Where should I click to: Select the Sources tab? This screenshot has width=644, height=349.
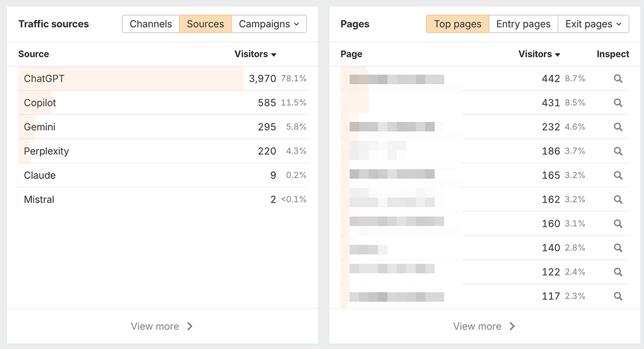pos(206,24)
